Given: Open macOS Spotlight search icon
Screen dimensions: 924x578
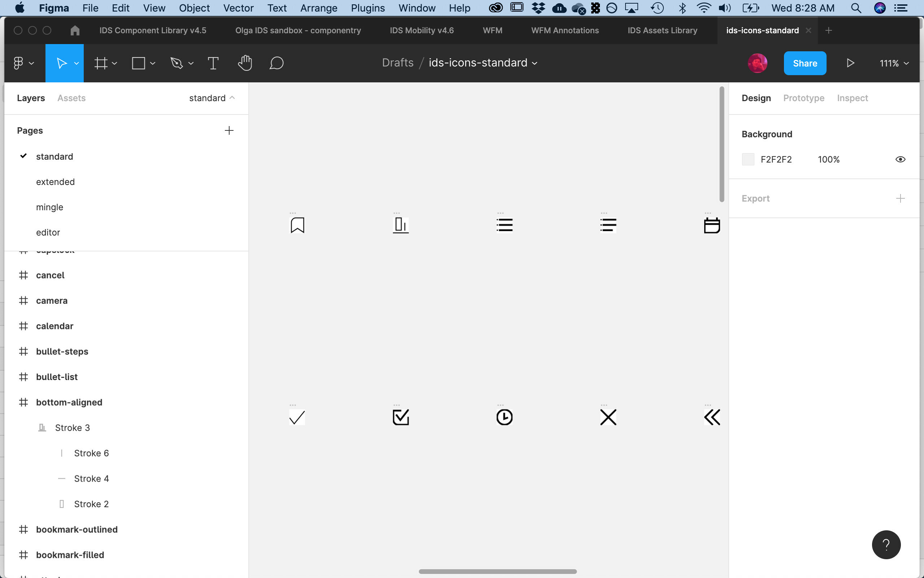Looking at the screenshot, I should 856,8.
